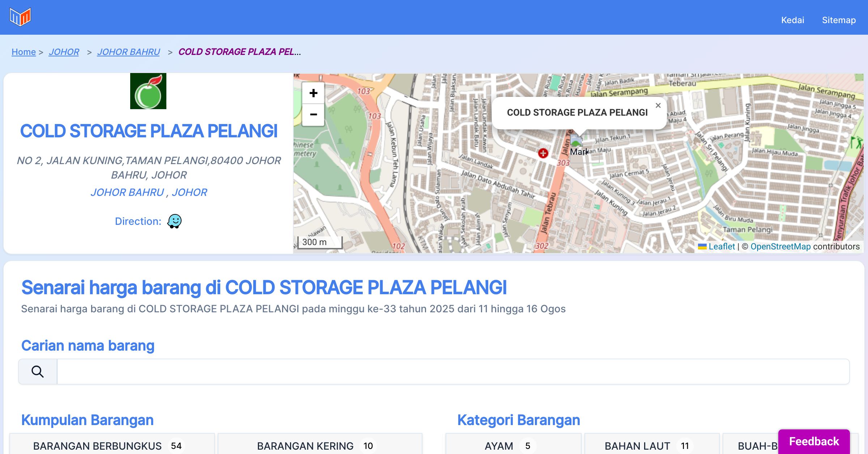Screen dimensions: 868x454
Task: Click the Cold Storage apple logo
Action: [x=148, y=91]
